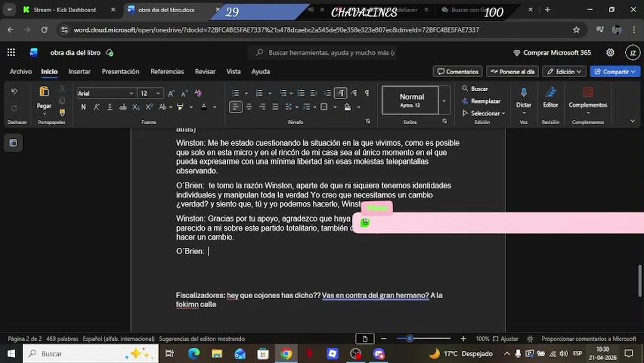Click the Buscar find button in Edición group
Viewport: 644px width, 363px height.
(x=475, y=89)
